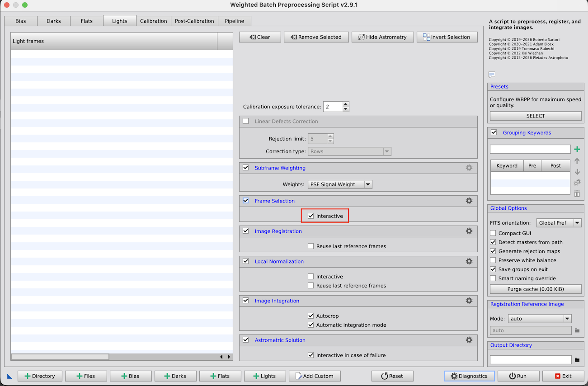This screenshot has height=386, width=588.
Task: Delete keyword using trash icon
Action: [x=577, y=194]
